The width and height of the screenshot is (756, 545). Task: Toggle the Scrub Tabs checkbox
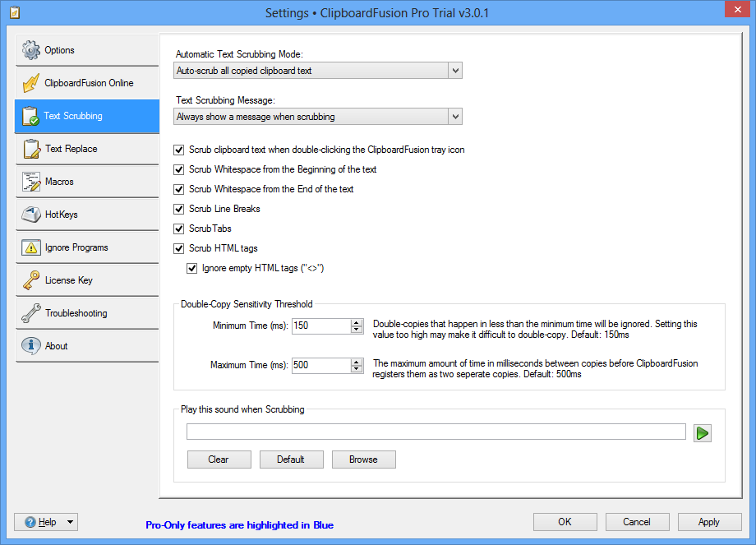pos(179,229)
